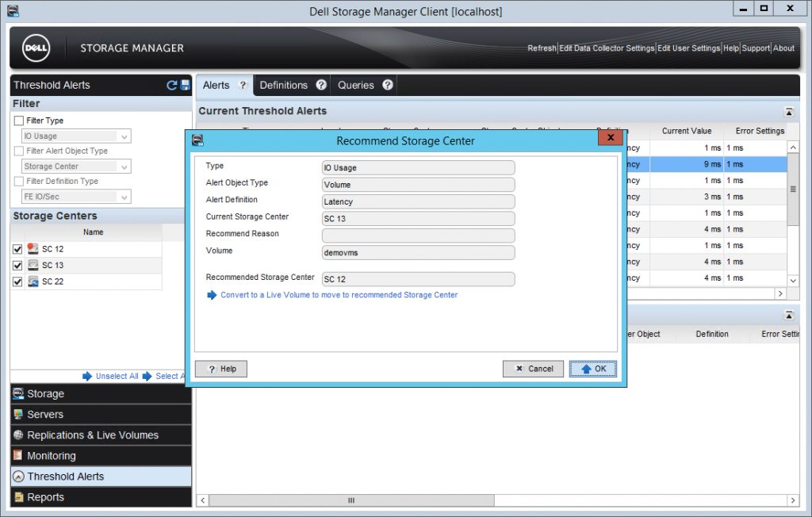Open Replications & Live Volumes view
812x517 pixels.
tap(101, 435)
